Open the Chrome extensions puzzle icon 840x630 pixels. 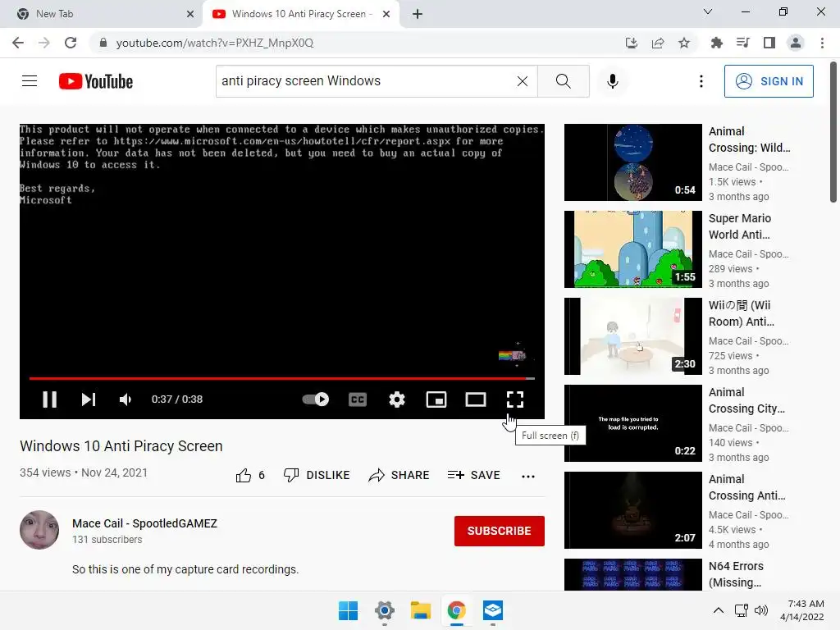click(716, 43)
